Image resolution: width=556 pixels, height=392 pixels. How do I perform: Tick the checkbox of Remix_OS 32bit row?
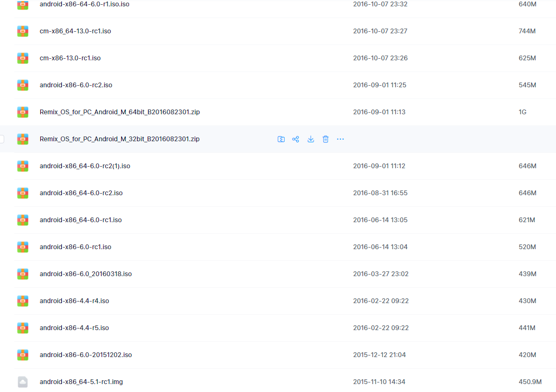pyautogui.click(x=2, y=139)
